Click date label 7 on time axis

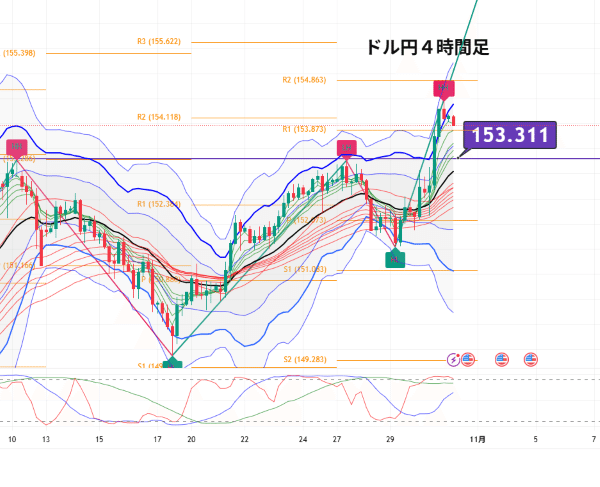(593, 439)
